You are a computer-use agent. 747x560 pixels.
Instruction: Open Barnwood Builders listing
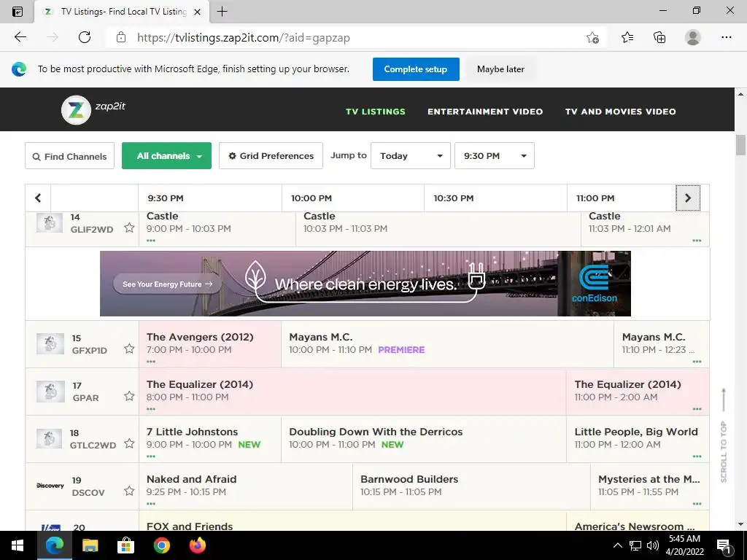point(471,486)
